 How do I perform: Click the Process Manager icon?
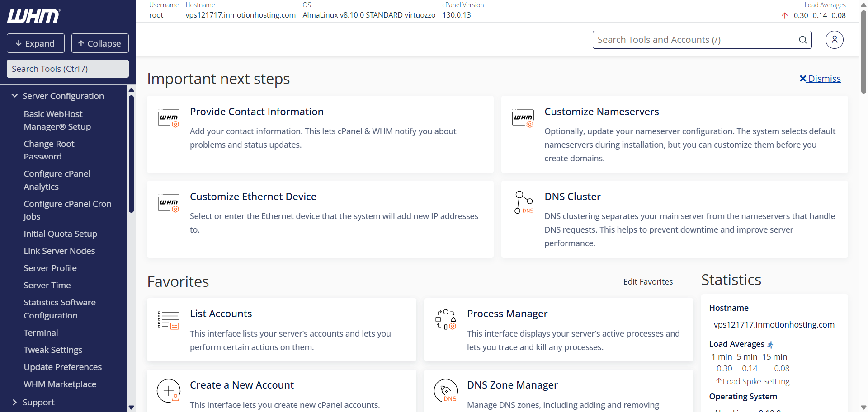[x=445, y=319]
